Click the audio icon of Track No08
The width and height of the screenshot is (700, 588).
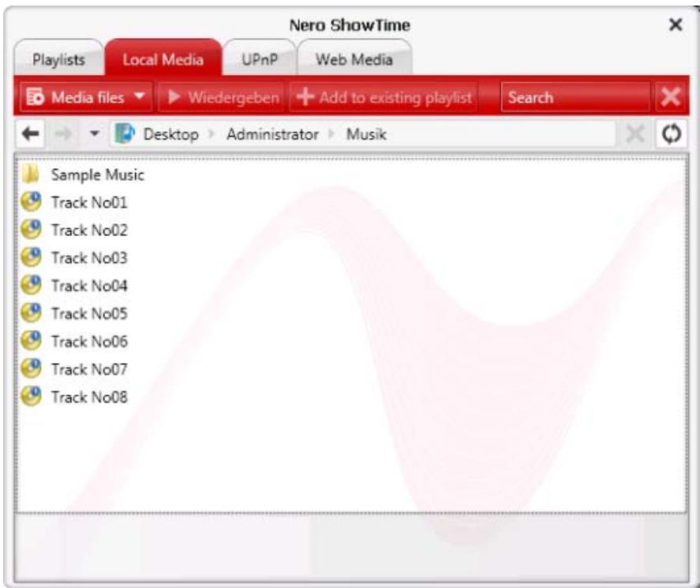pyautogui.click(x=32, y=396)
